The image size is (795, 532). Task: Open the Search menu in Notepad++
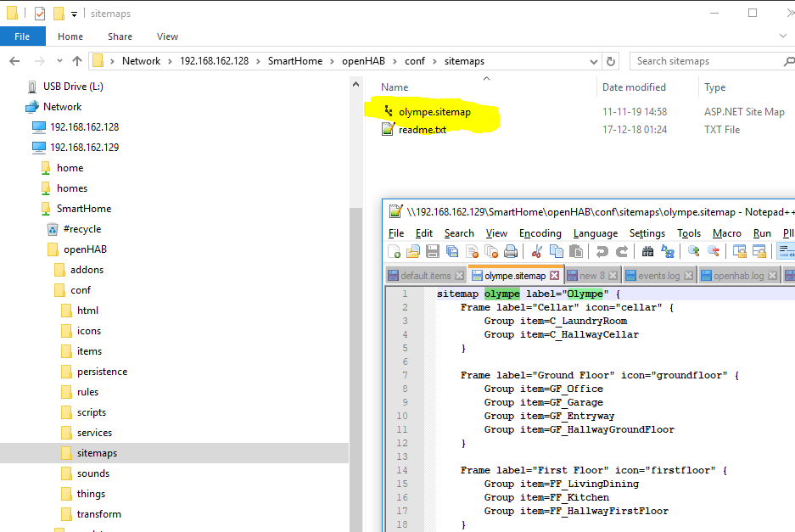[x=459, y=233]
